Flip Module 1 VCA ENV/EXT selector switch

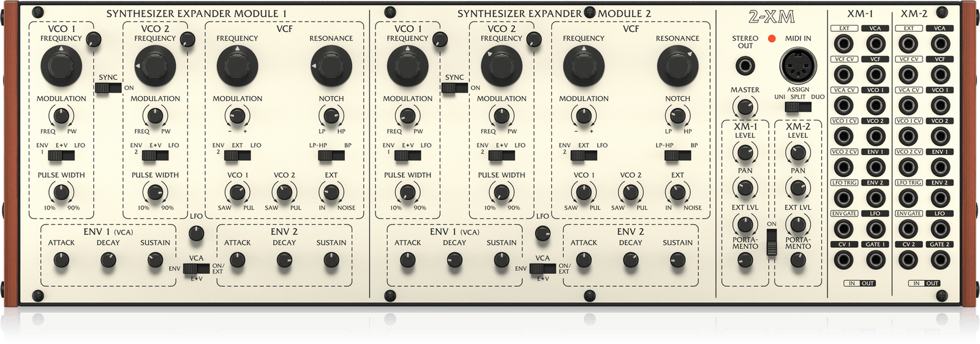click(196, 269)
